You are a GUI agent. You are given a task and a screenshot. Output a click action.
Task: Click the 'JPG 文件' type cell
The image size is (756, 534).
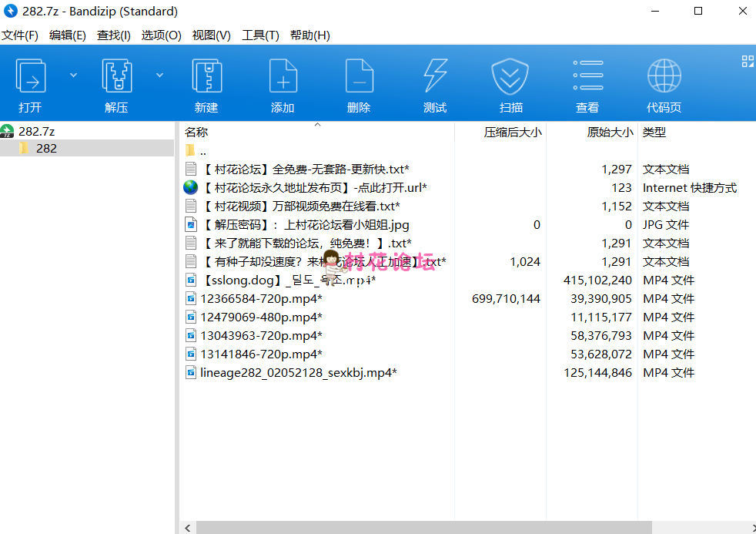pyautogui.click(x=665, y=224)
